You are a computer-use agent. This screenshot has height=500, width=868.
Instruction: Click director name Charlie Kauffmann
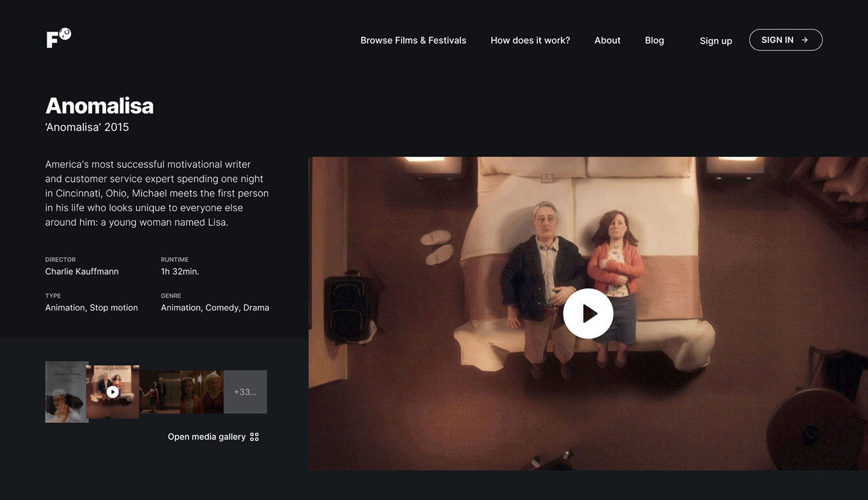[x=82, y=271]
